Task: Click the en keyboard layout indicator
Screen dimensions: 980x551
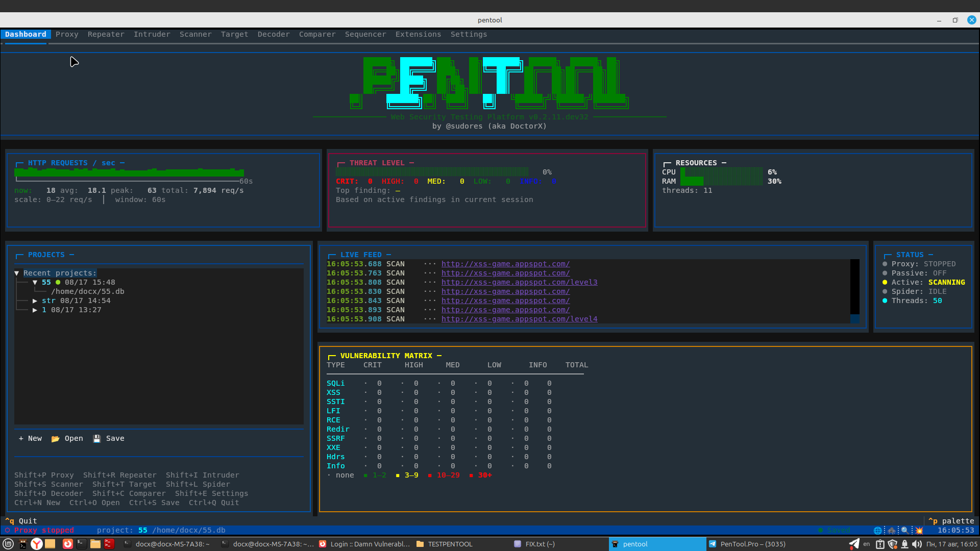Action: [867, 544]
